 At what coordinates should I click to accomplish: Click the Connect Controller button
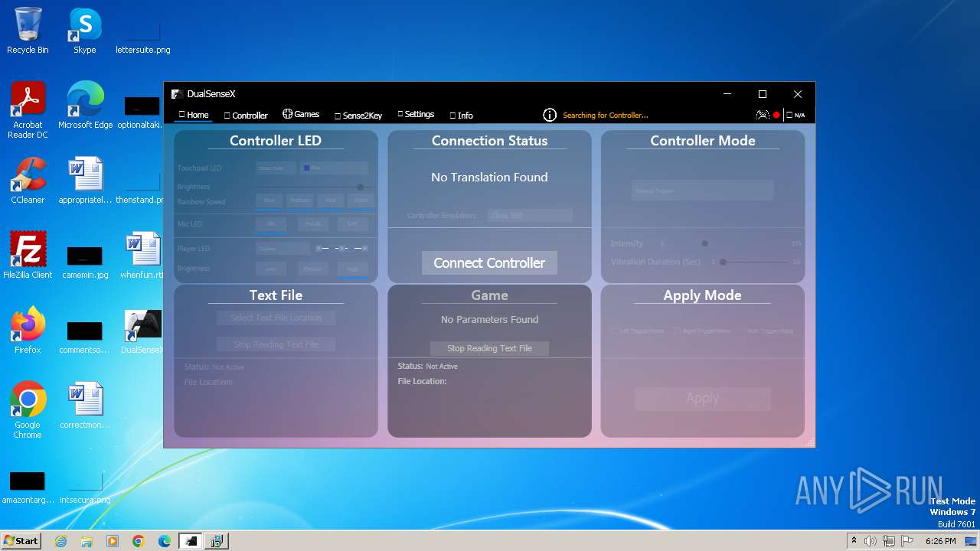click(x=489, y=262)
